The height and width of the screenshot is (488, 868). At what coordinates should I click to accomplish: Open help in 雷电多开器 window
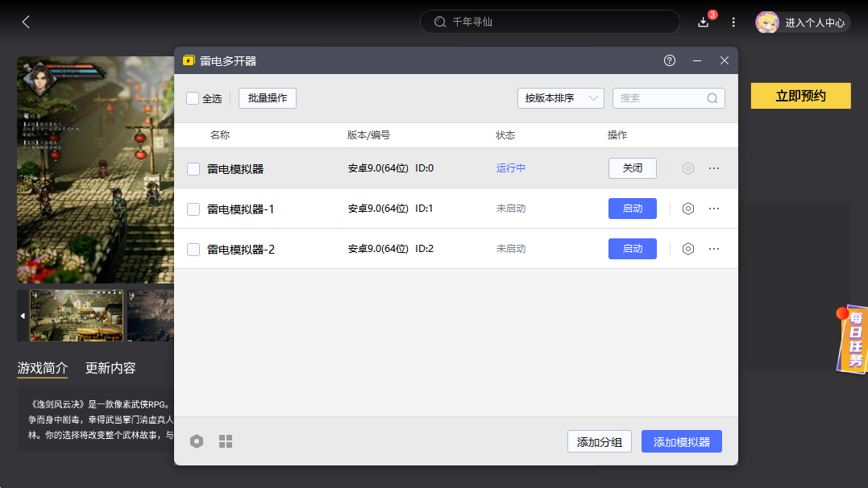point(670,61)
